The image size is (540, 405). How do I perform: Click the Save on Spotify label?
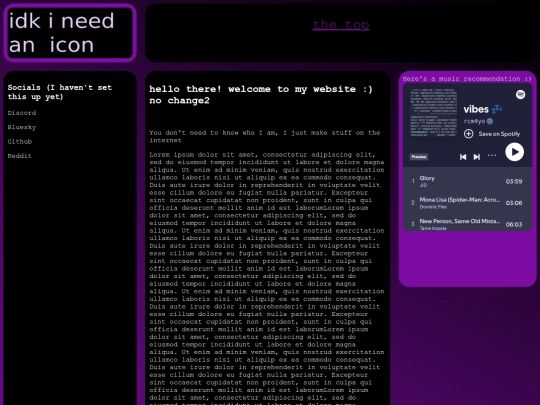[x=499, y=134]
